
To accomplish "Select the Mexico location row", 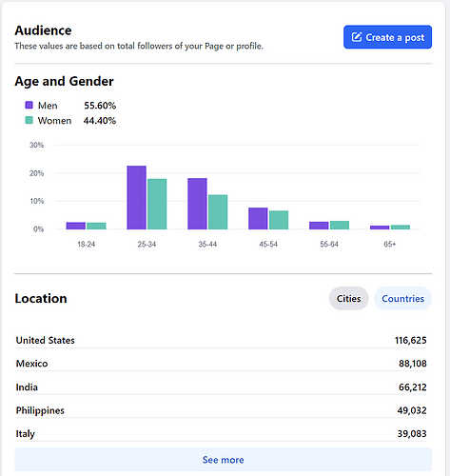I will coord(222,364).
